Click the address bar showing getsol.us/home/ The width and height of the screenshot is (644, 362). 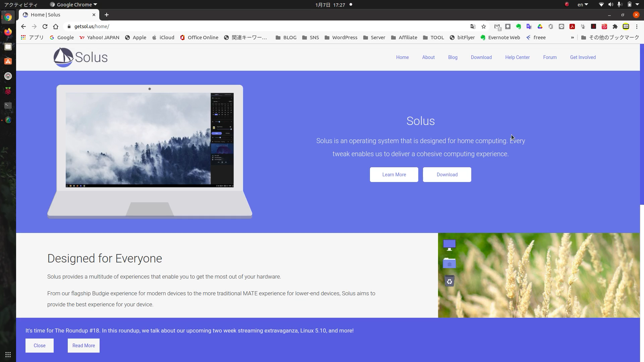235,26
